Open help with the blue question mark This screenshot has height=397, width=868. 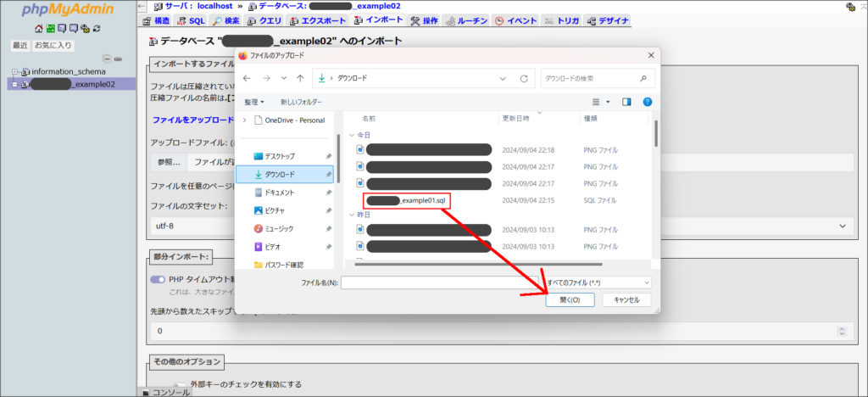[x=647, y=102]
